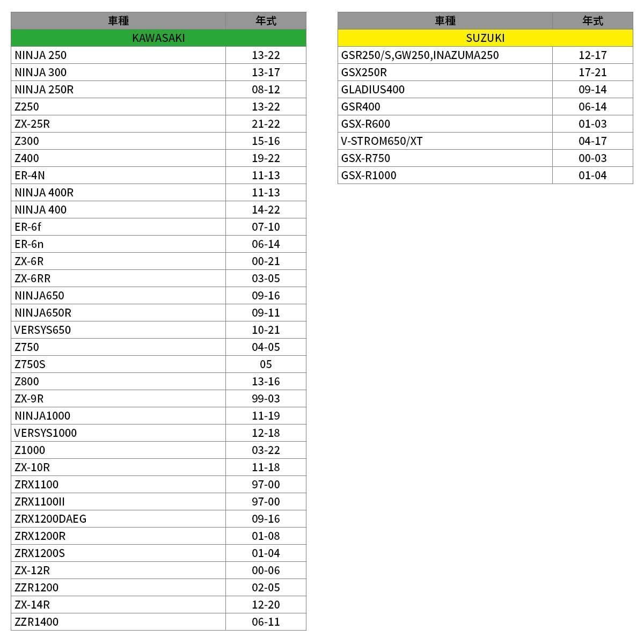Click the GSR250/S,GW250,INAZUMA250 cell
Image resolution: width=644 pixels, height=644 pixels.
point(445,55)
